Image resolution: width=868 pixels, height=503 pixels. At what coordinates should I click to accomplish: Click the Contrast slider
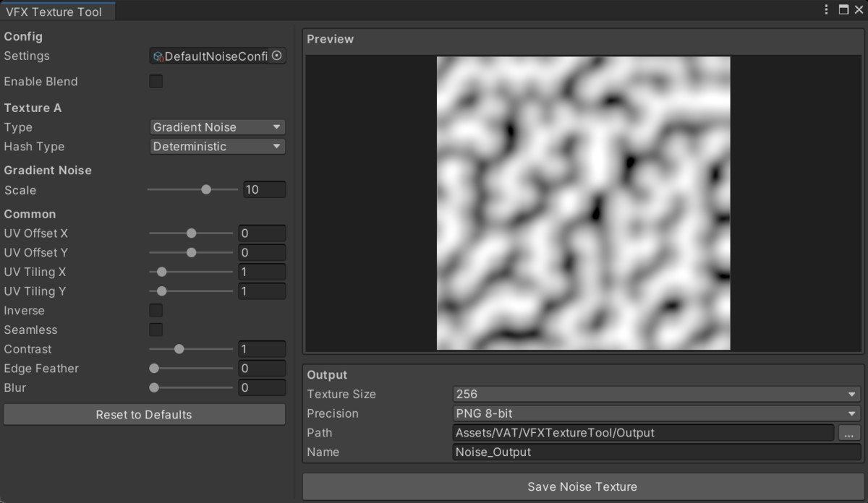point(191,349)
